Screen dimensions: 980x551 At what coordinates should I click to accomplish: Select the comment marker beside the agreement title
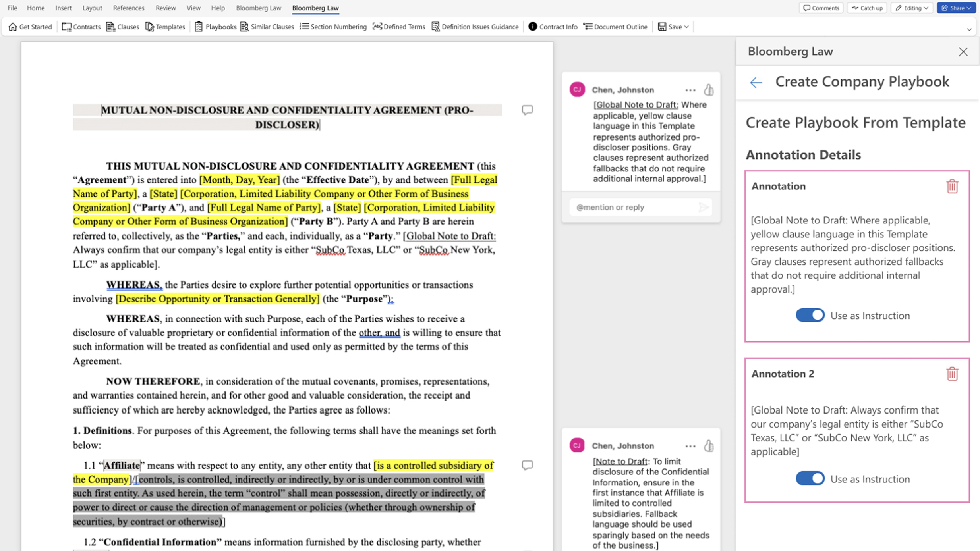pyautogui.click(x=527, y=110)
